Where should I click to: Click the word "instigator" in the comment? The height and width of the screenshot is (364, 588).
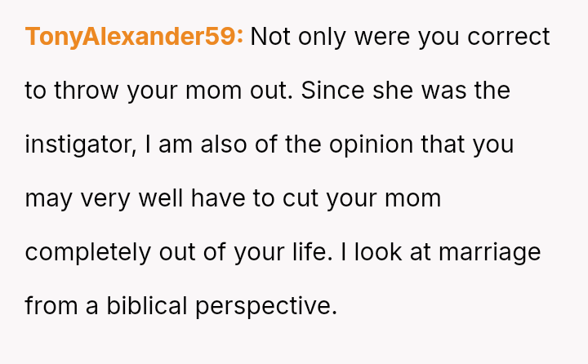point(78,145)
